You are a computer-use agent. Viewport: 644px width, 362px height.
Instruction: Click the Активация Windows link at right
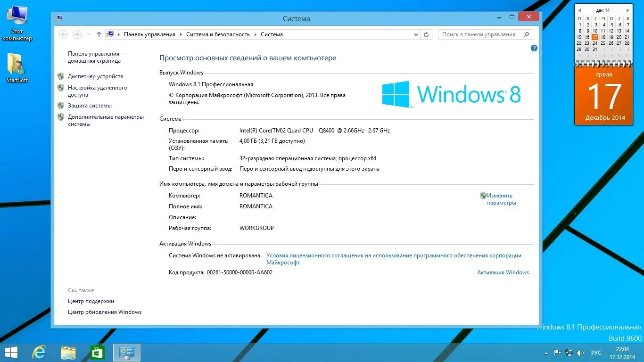[503, 272]
